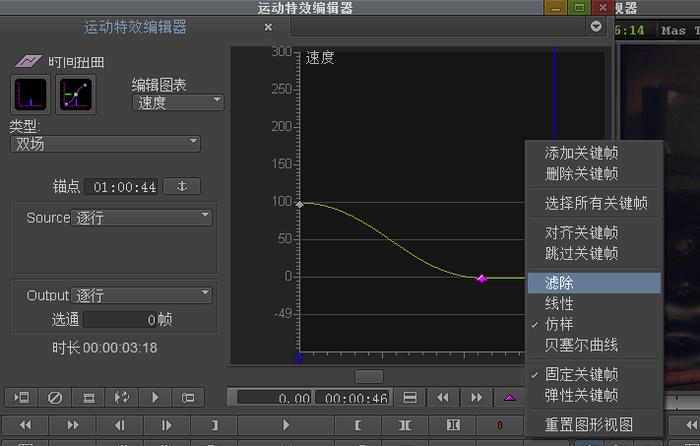
Task: Click the Timewarp effect icon
Action: (x=28, y=61)
